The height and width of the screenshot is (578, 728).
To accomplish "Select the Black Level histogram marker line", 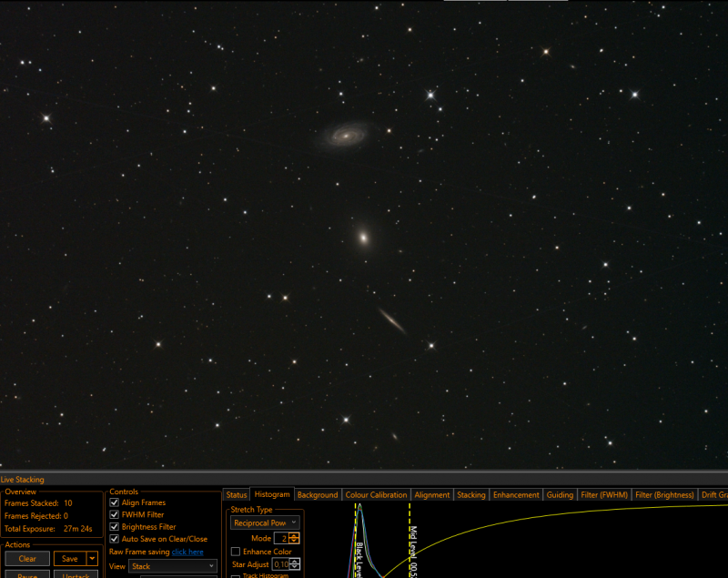I will [x=356, y=541].
